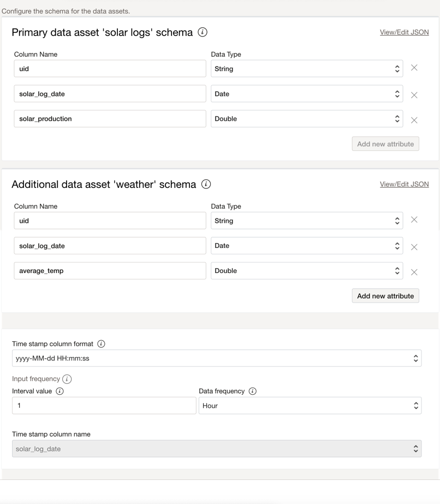The height and width of the screenshot is (504, 440).
Task: Delete the average_temp attribute from weather schema
Action: 414,271
